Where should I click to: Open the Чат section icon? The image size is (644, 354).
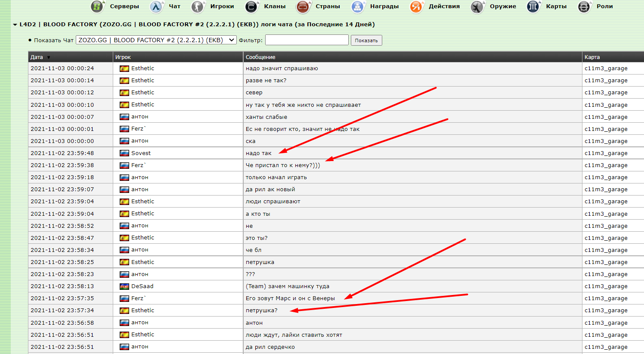point(156,6)
